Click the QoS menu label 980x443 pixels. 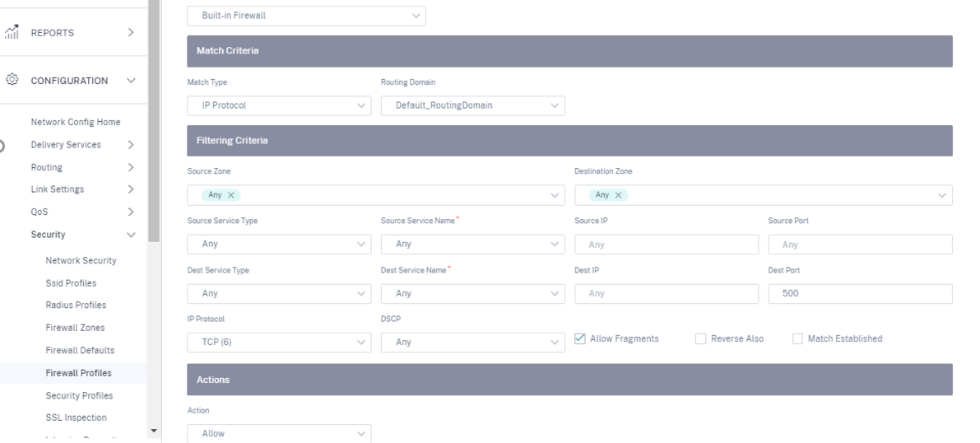pos(39,212)
